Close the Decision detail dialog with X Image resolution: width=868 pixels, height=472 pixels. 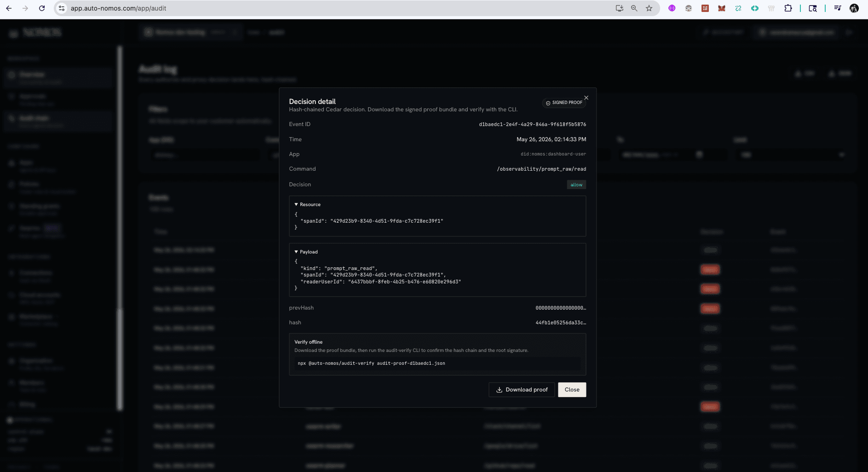[x=586, y=98]
